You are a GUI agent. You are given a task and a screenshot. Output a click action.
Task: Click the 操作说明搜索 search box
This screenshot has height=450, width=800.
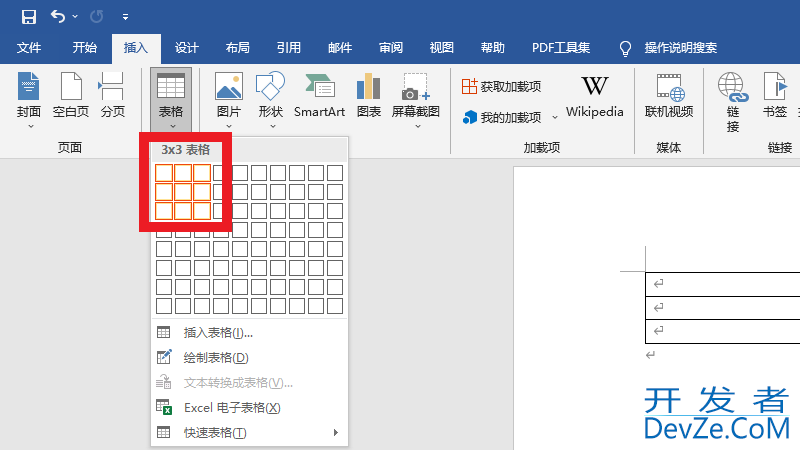click(681, 48)
